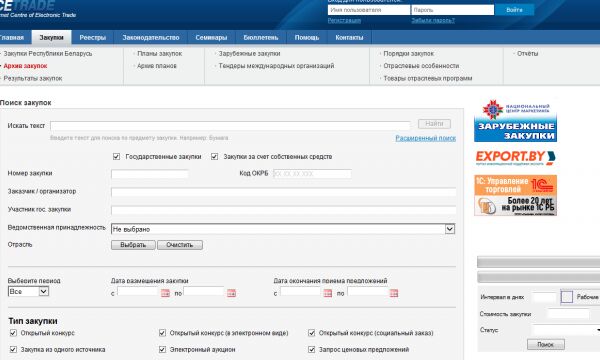Viewport: 600px width, 360px height.
Task: Uncheck Открытый конкурс checkbox
Action: (13, 333)
